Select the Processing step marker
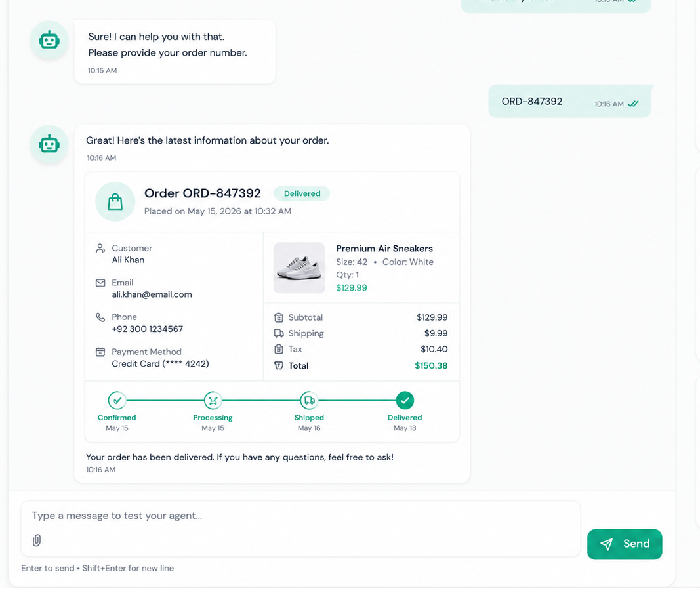This screenshot has height=589, width=700. pos(213,400)
